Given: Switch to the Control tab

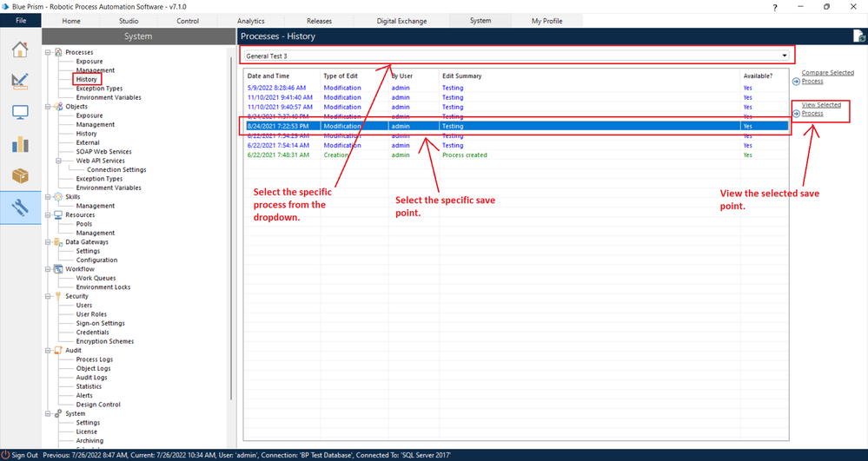Looking at the screenshot, I should pyautogui.click(x=188, y=21).
